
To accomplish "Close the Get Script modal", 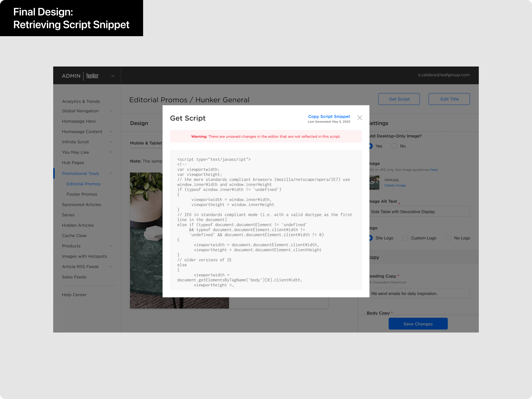I will coord(359,118).
